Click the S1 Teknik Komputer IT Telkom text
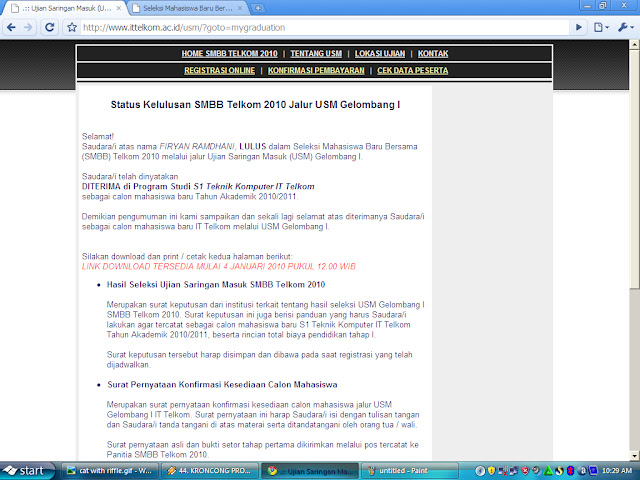Image resolution: width=640 pixels, height=480 pixels. pyautogui.click(x=254, y=187)
